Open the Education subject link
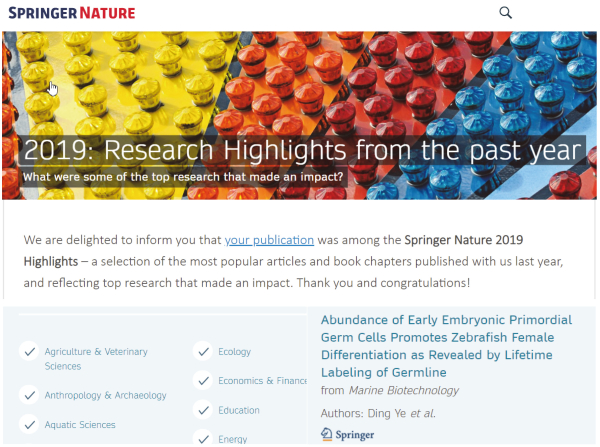The width and height of the screenshot is (600, 447). pyautogui.click(x=238, y=410)
